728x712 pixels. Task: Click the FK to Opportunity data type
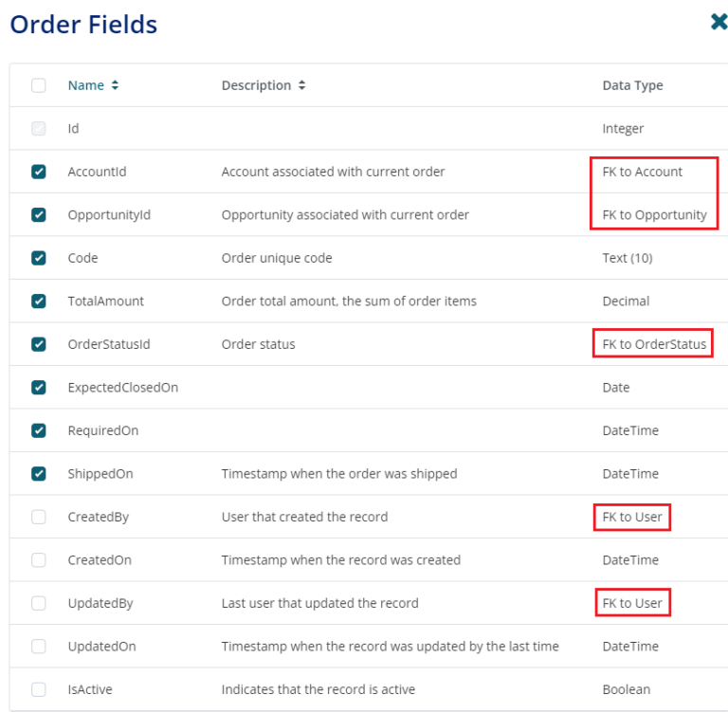[654, 215]
